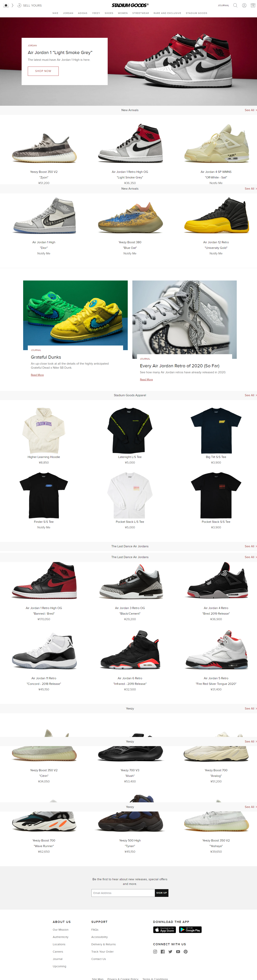Viewport: 257px width, 980px height.
Task: Tap the Download on App Store badge
Action: pyautogui.click(x=164, y=929)
